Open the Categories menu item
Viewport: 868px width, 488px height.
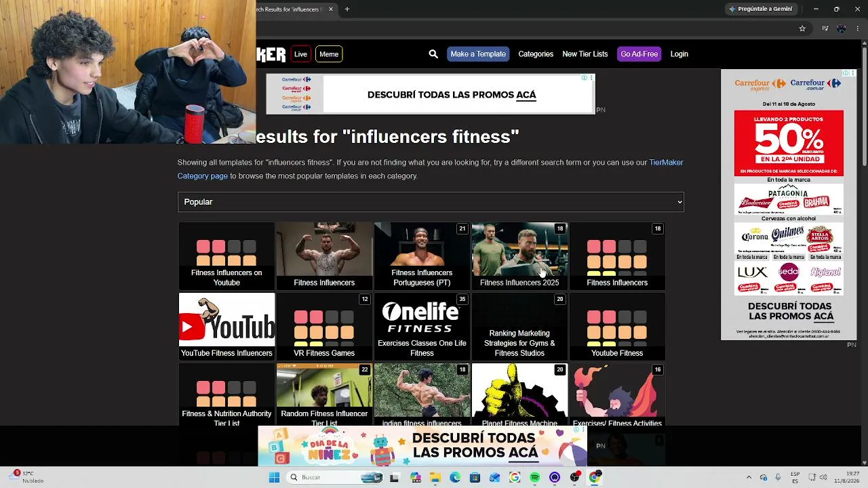[x=536, y=54]
